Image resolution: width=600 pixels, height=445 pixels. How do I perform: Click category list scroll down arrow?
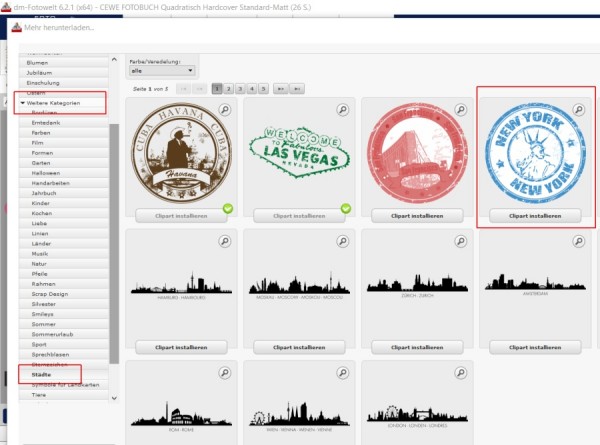114,398
